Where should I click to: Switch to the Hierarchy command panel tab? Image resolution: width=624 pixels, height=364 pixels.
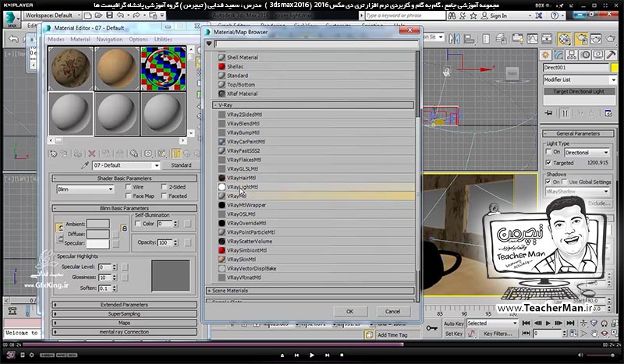(x=572, y=55)
